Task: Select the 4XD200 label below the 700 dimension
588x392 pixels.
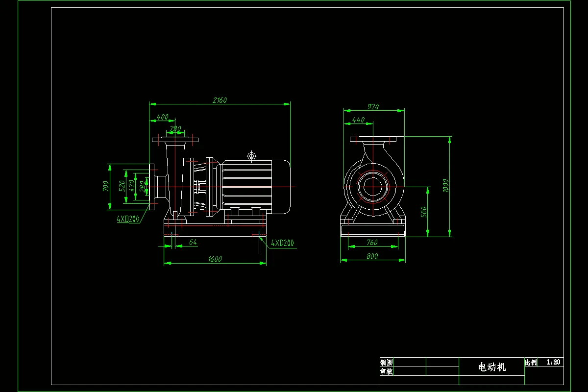Action: click(128, 220)
